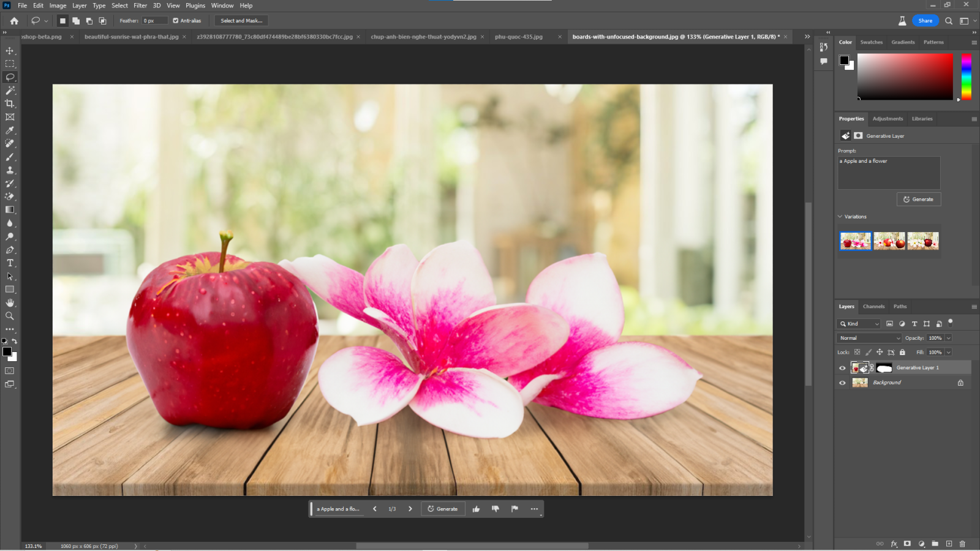Image resolution: width=980 pixels, height=551 pixels.
Task: Select the Brush tool
Action: (10, 157)
